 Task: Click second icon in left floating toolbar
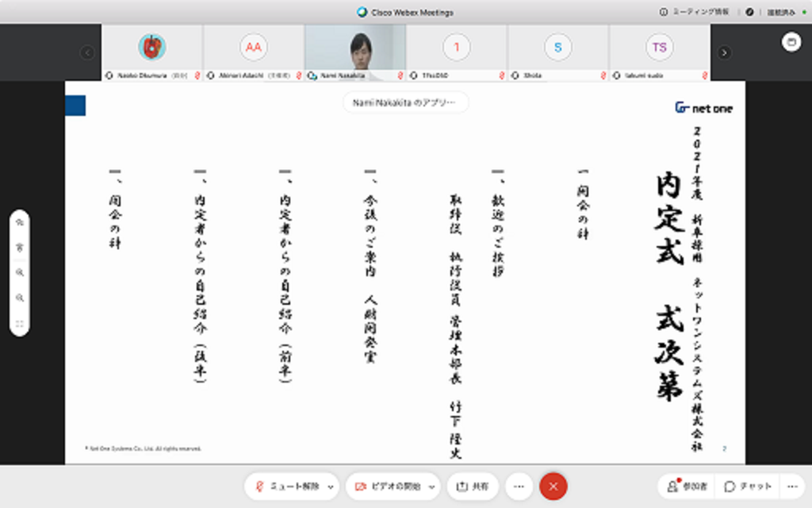click(x=20, y=248)
